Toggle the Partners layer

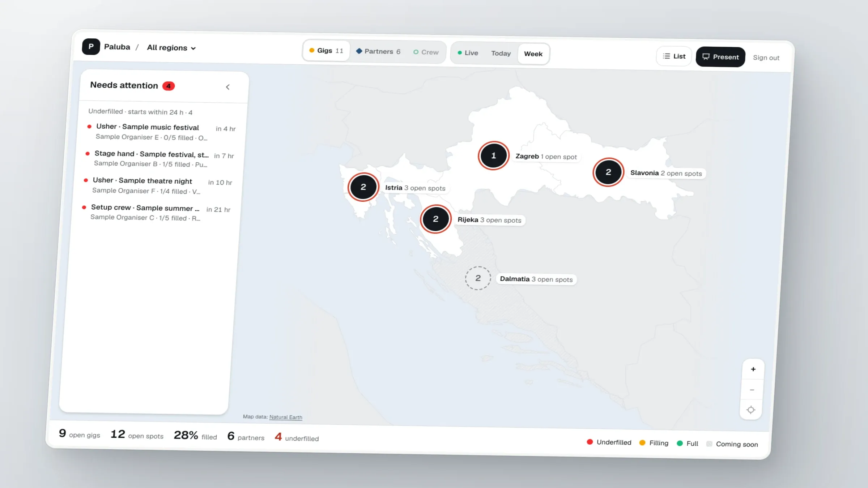point(378,51)
